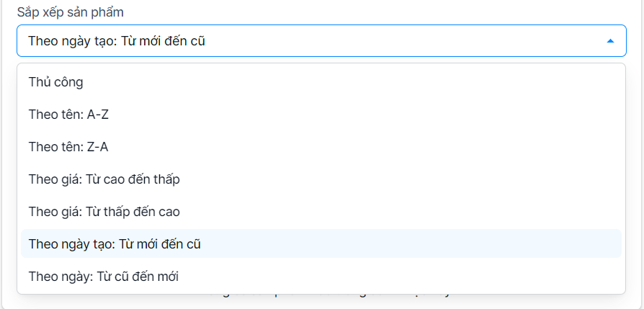Choose "Theo giá: Từ thấp đến cao"
Viewport: 644px width, 309px height.
[x=104, y=212]
